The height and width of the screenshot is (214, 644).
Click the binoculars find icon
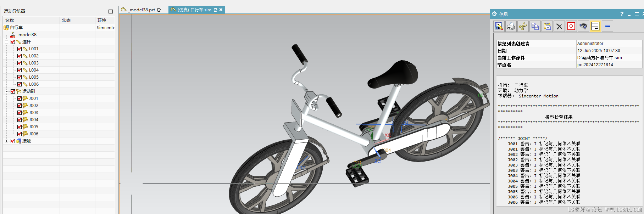point(583,26)
